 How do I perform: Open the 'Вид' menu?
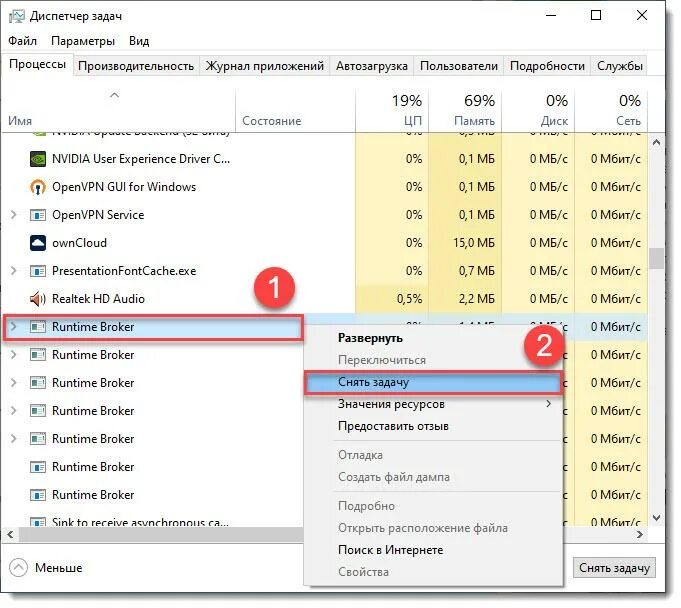tap(139, 41)
